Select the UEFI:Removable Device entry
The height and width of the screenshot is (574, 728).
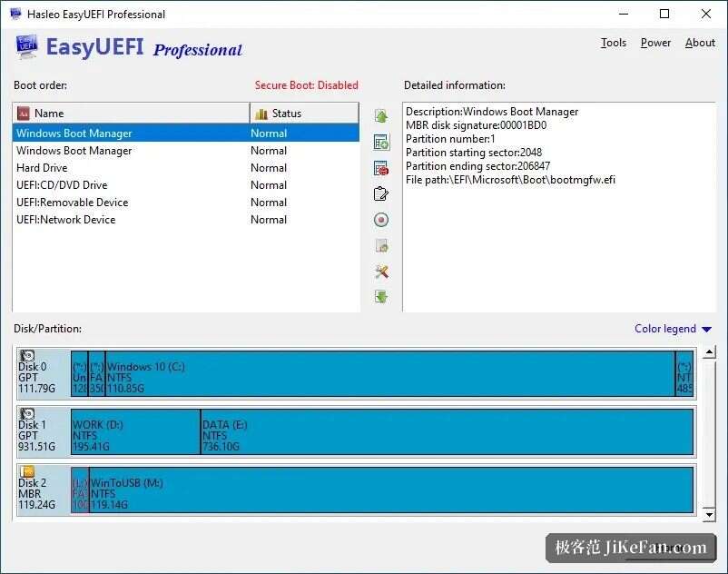click(x=186, y=203)
